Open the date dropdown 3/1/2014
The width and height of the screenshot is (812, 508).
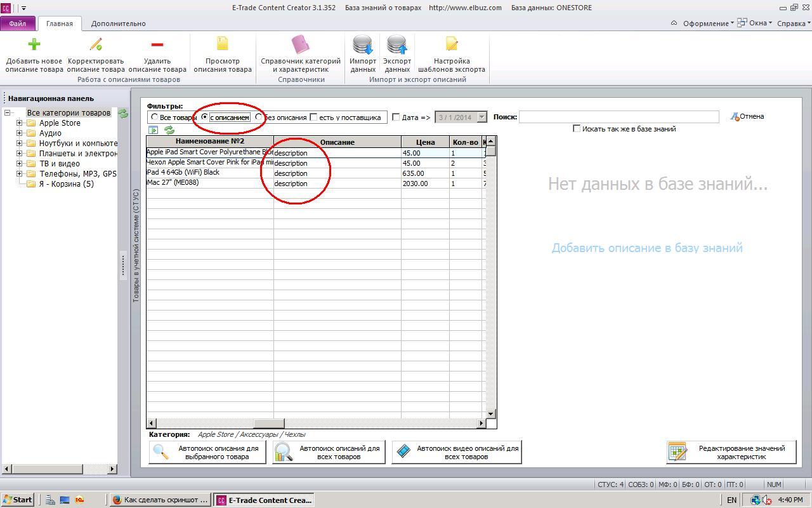tap(481, 117)
